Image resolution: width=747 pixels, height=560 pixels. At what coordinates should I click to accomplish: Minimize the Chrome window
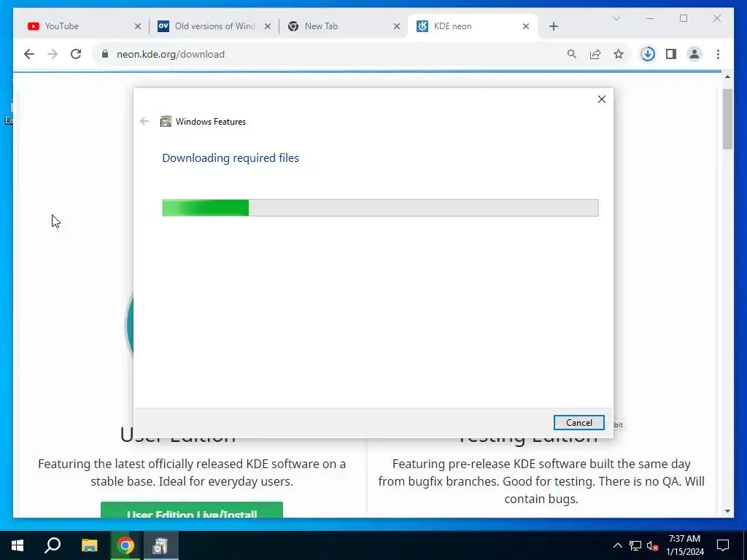tap(650, 18)
